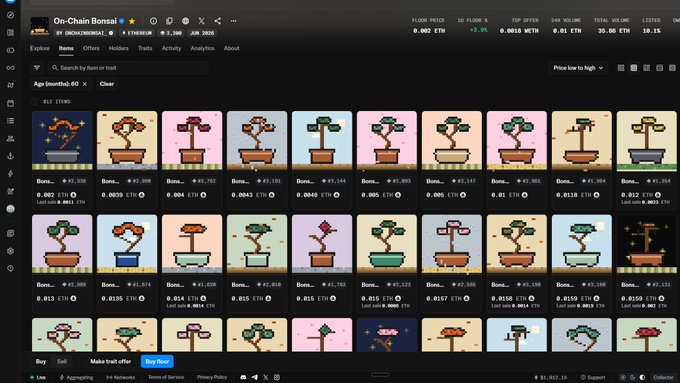Open the BY ONCHAINBONSAI_ creator link
The height and width of the screenshot is (383, 680).
pos(85,33)
